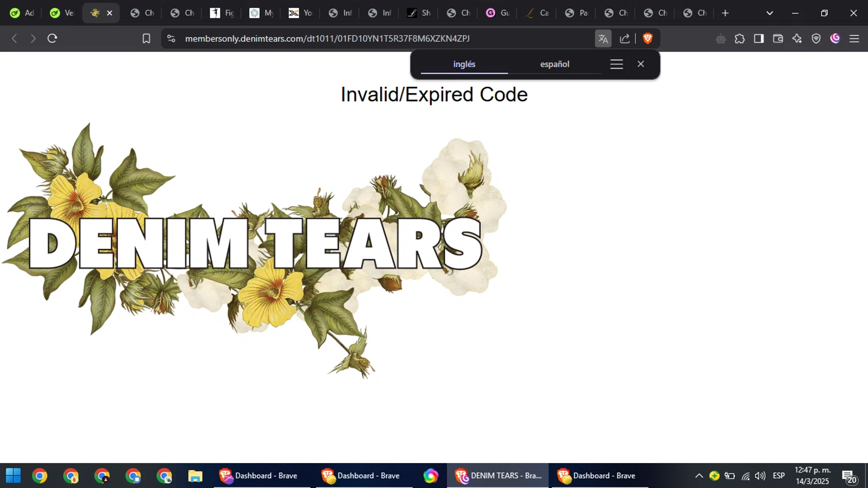
Task: Open the clock and calendar flyout
Action: point(812,476)
